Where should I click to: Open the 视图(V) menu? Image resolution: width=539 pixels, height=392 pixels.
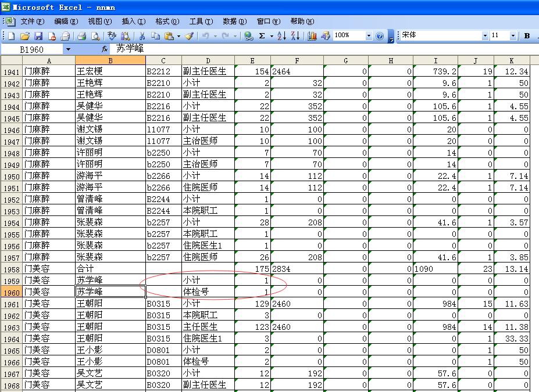(x=99, y=21)
